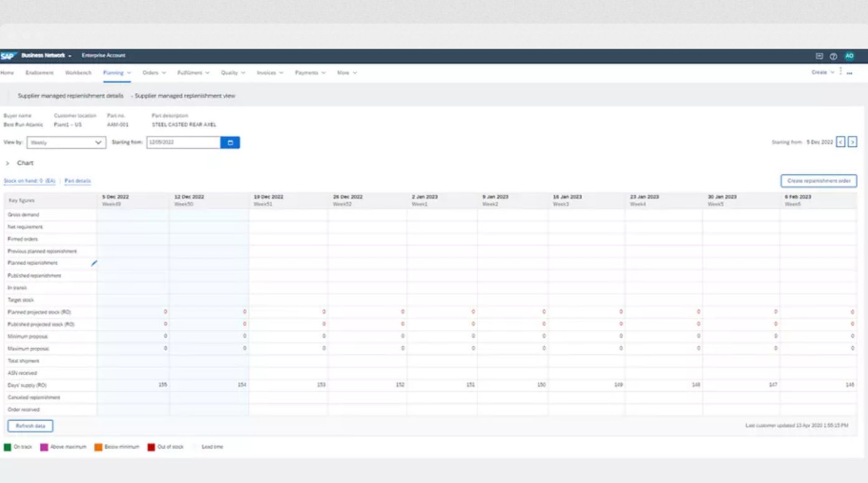Click the vertical dots menu near Create

click(839, 72)
